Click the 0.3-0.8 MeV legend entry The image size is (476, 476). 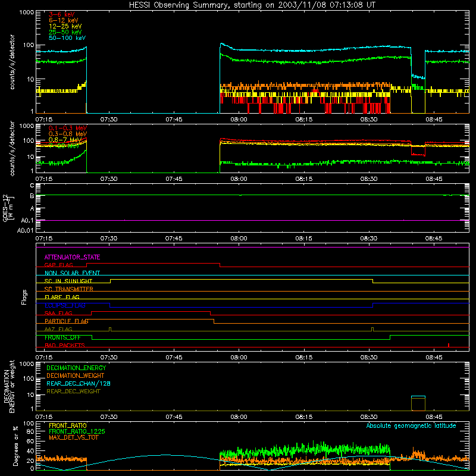pos(68,134)
